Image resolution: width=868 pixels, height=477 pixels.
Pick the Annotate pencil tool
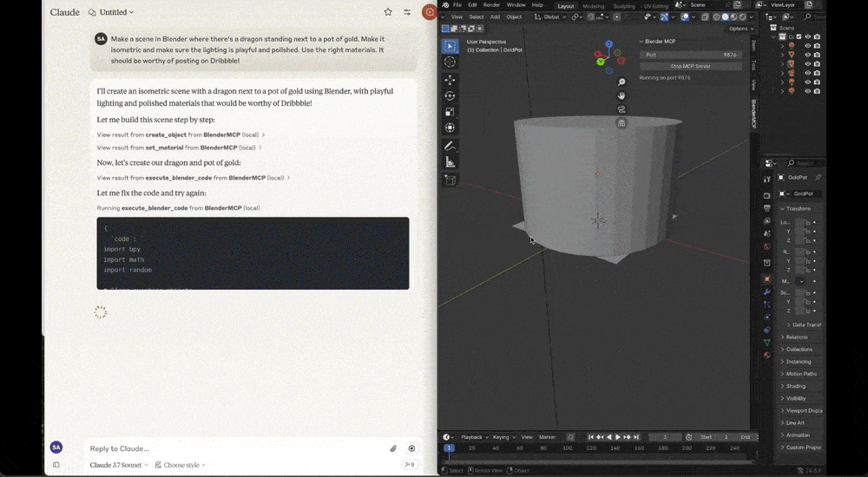click(450, 146)
